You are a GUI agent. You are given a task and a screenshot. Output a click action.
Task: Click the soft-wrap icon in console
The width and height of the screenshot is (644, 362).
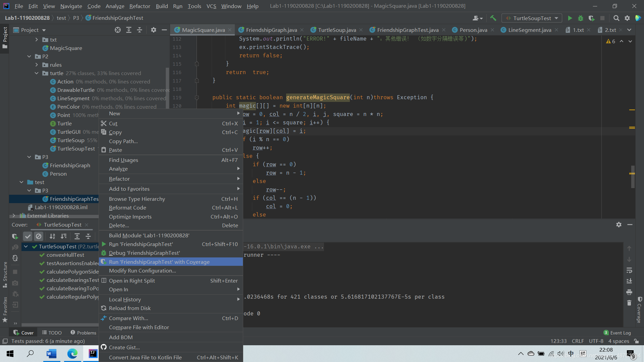(x=629, y=270)
